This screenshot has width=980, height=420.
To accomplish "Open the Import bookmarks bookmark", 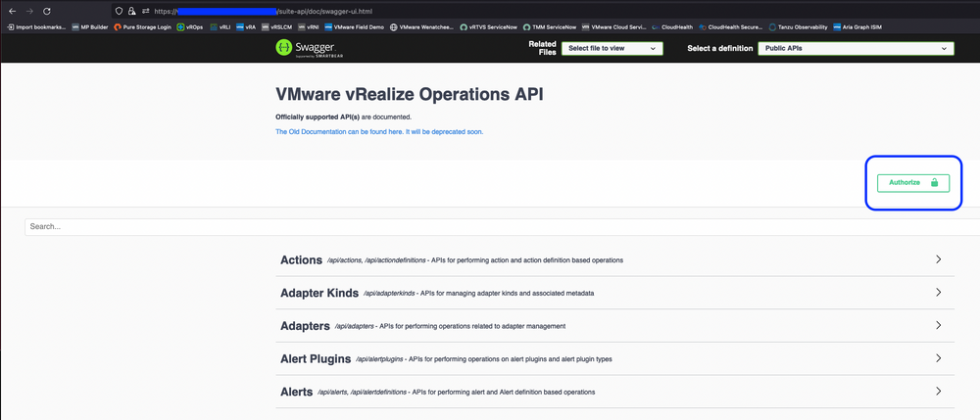I will click(36, 27).
